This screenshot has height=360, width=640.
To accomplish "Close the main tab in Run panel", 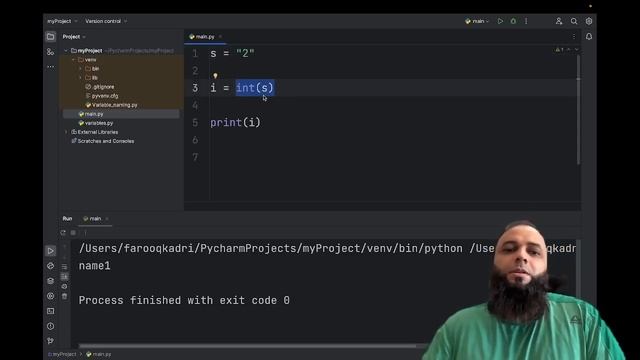I will [x=107, y=219].
